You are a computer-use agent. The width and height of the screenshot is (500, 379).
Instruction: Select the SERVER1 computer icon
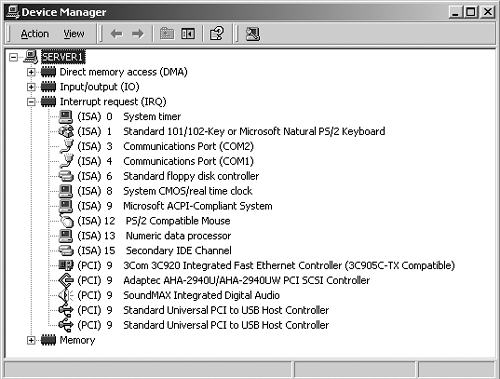click(x=31, y=57)
